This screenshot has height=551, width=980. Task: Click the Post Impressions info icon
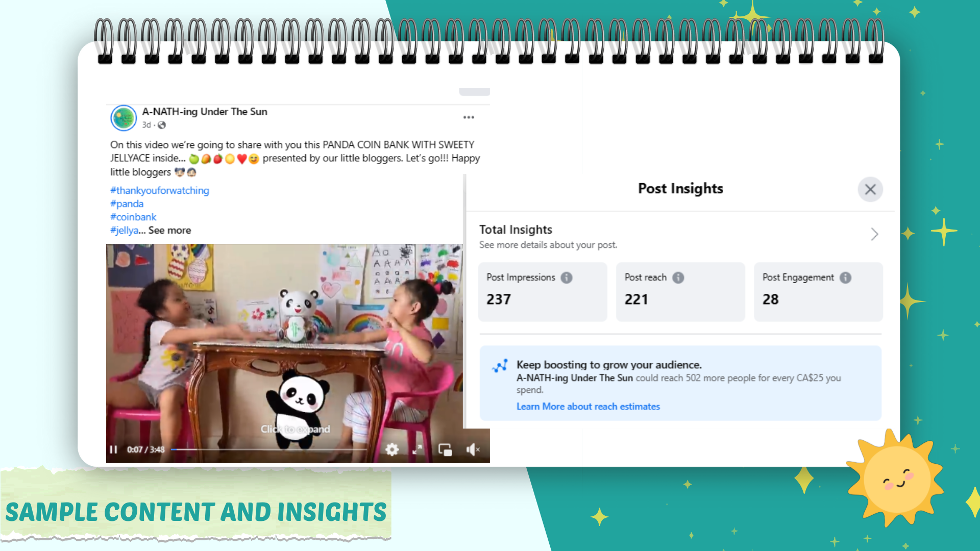567,278
